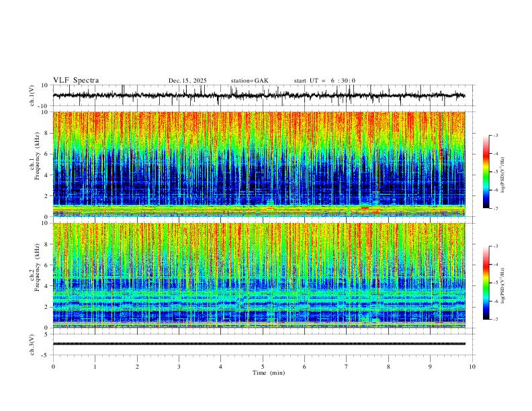Click the ch.2 spectrogram color bar
Viewport: 532px width, 411px height.
point(486,283)
